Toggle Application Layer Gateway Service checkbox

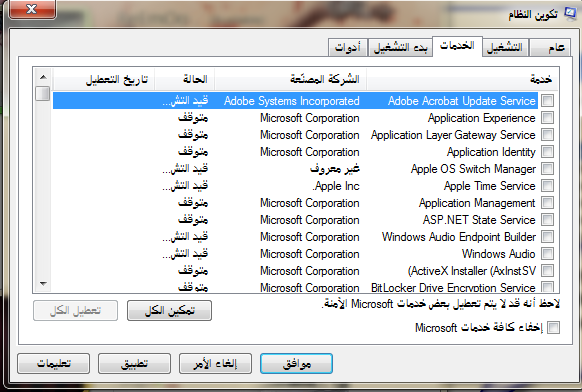click(547, 135)
